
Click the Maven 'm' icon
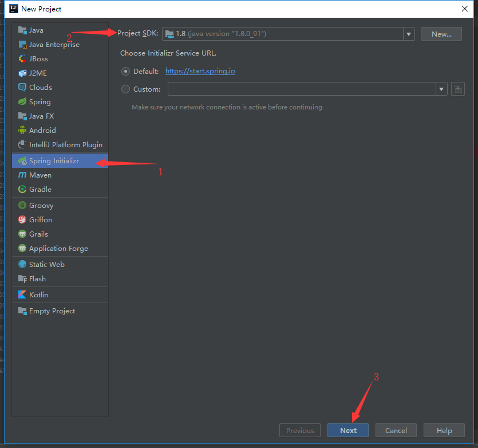tap(22, 175)
